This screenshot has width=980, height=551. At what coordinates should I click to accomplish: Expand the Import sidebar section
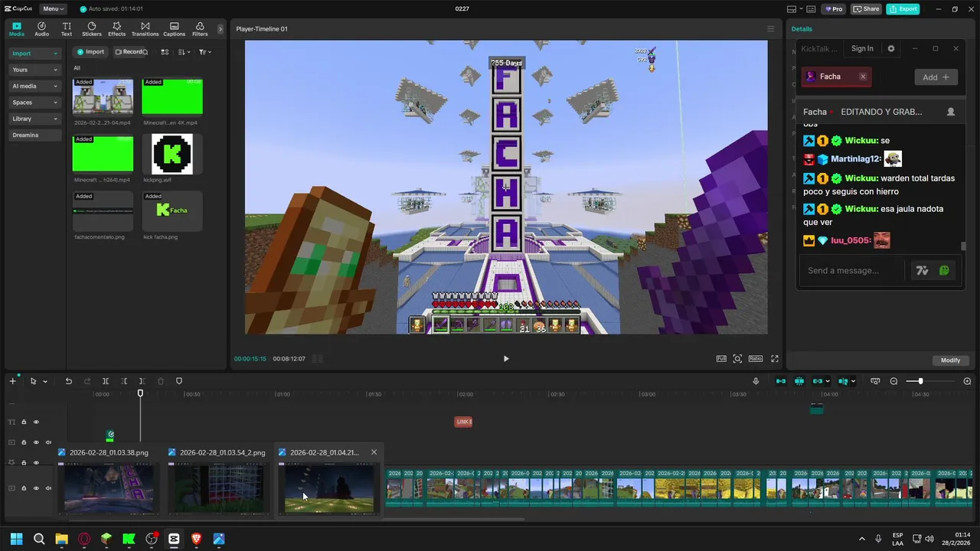click(34, 54)
